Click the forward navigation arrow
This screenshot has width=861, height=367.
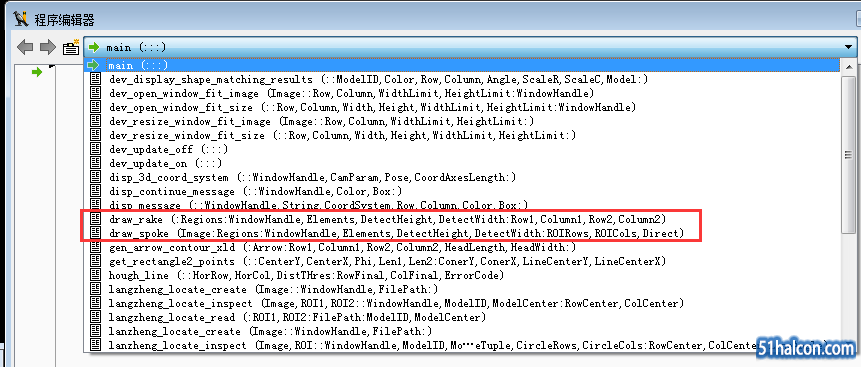48,47
